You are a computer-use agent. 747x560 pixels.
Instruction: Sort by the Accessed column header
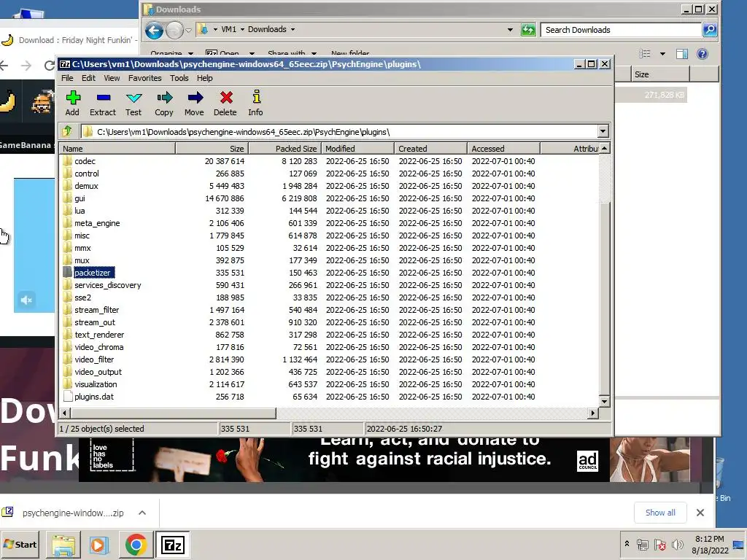(503, 149)
